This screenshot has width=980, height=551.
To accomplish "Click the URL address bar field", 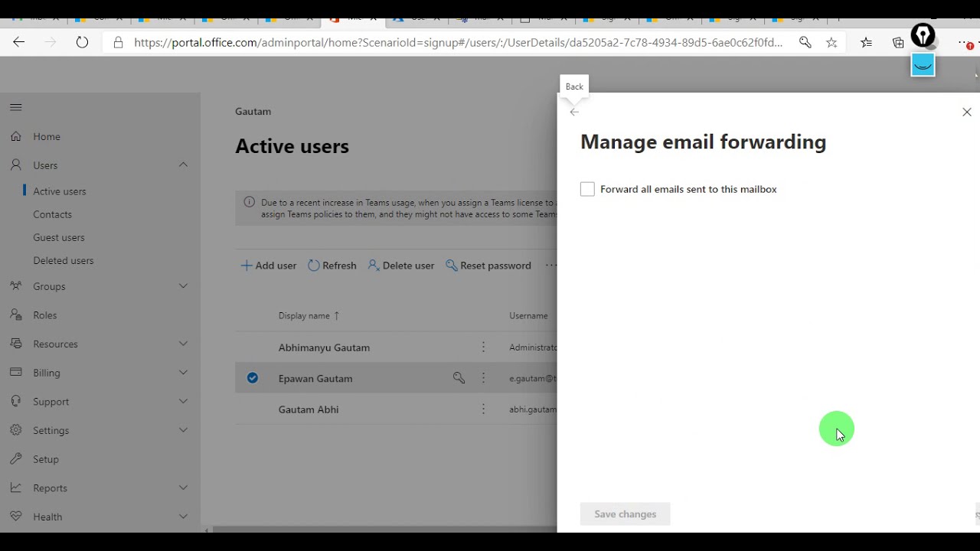I will tap(458, 43).
